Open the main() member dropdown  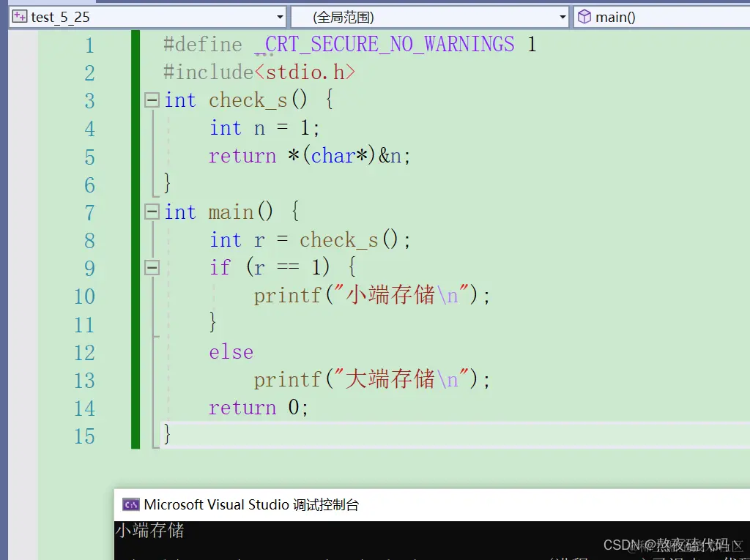point(662,18)
